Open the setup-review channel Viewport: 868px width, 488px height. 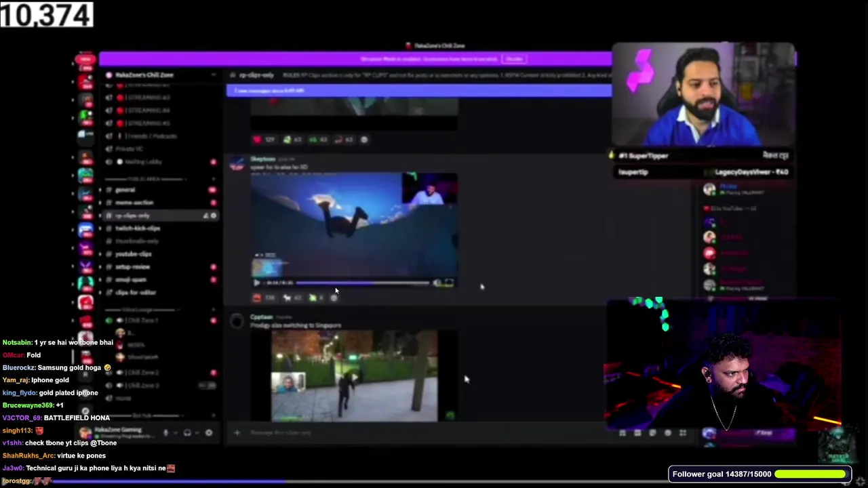(x=133, y=267)
